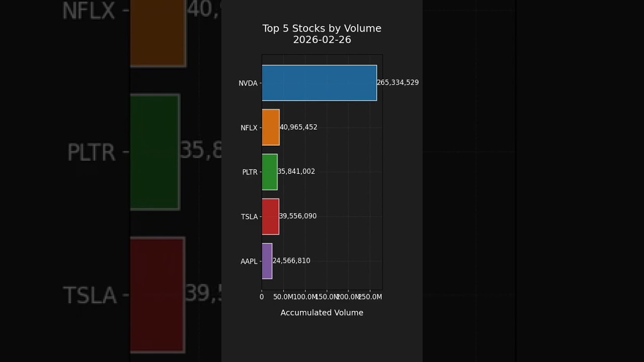Click the 100.0M axis tick label
Screen dimensions: 644x362
(x=305, y=297)
